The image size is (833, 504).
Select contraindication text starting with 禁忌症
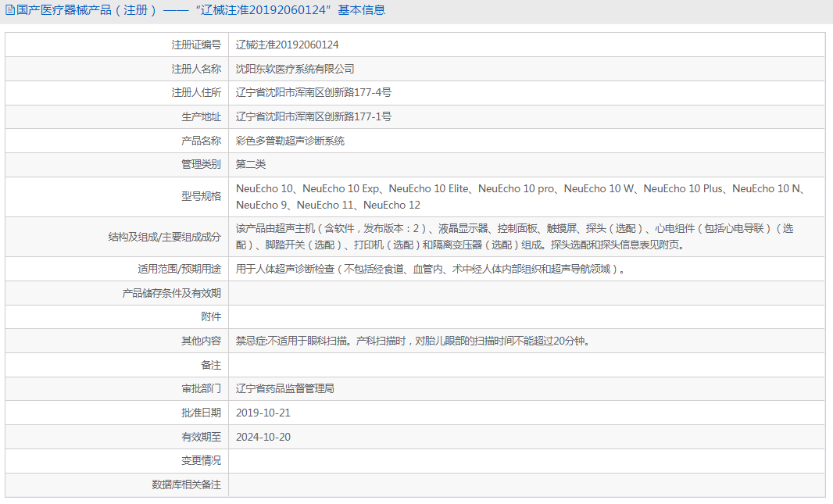click(413, 341)
